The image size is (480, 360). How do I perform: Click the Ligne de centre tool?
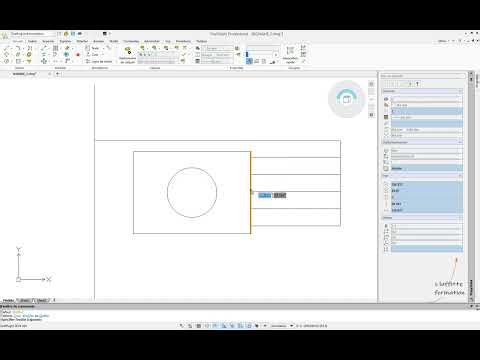point(99,61)
